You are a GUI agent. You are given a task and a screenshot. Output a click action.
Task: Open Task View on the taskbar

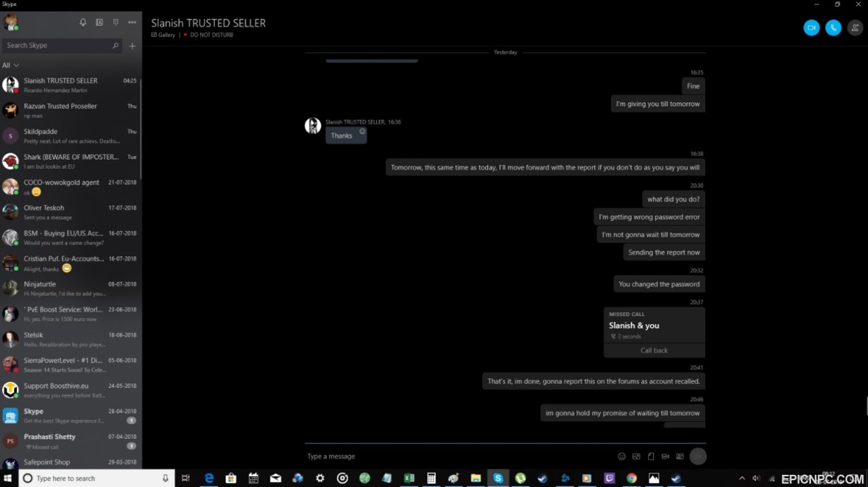tap(186, 478)
